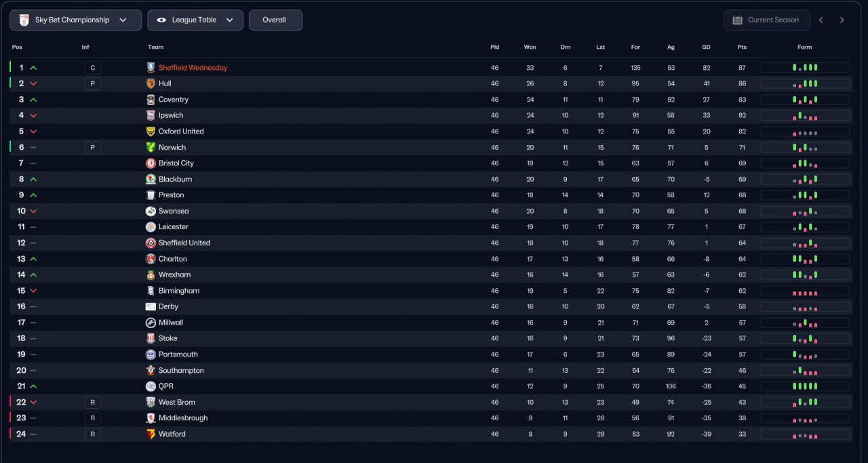Click the Charlton club badge

click(x=151, y=259)
